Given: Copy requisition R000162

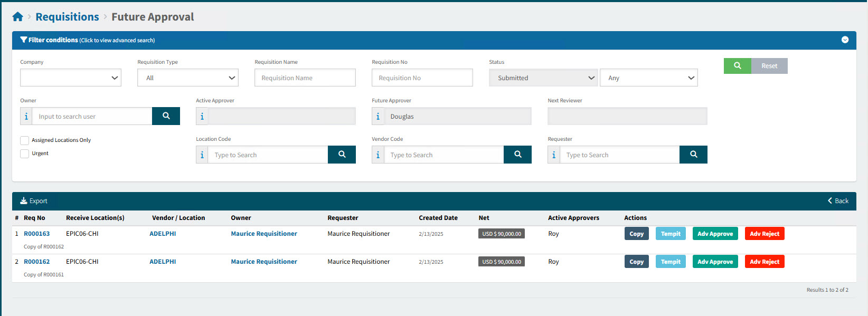Looking at the screenshot, I should 637,262.
